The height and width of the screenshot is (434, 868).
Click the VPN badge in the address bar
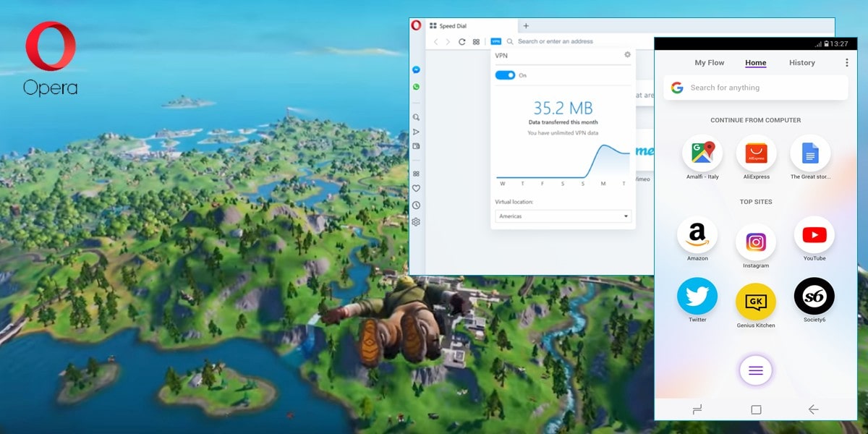pos(496,42)
